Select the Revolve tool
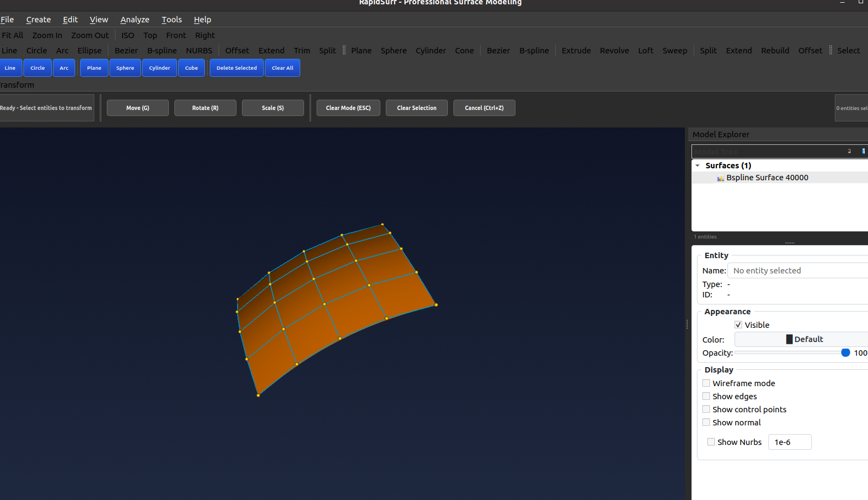This screenshot has height=500, width=868. tap(614, 51)
